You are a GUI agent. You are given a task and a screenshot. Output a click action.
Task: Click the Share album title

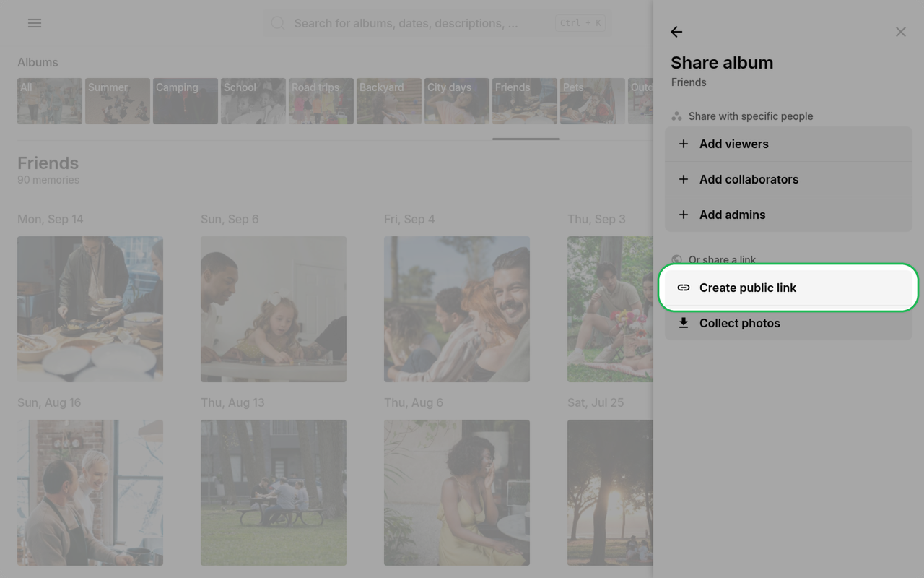[722, 63]
